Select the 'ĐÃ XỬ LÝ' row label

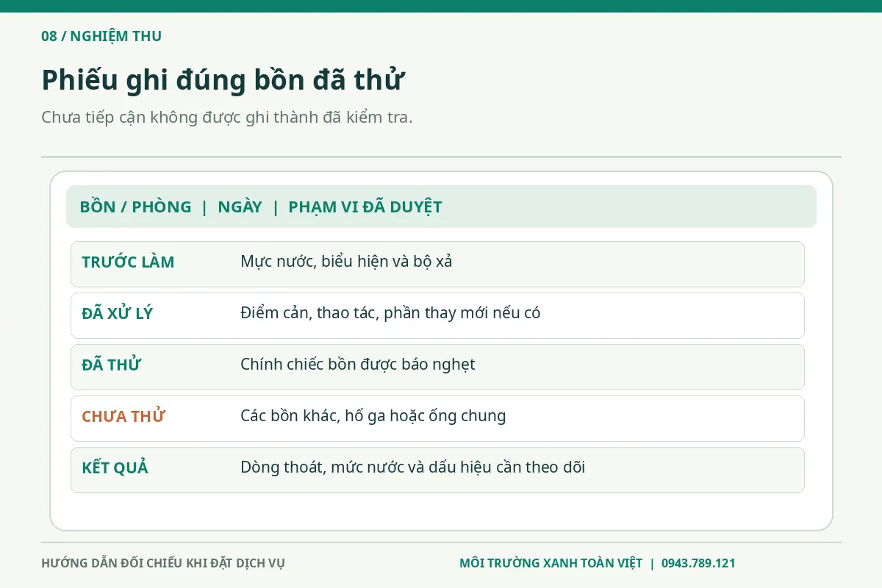pos(117,313)
